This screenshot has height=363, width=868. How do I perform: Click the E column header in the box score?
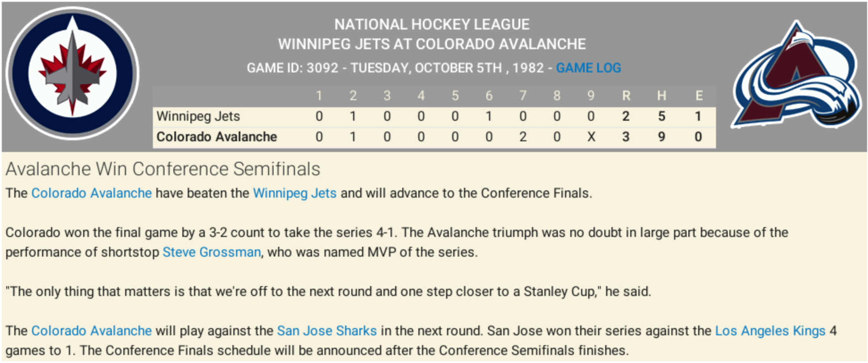tap(699, 96)
